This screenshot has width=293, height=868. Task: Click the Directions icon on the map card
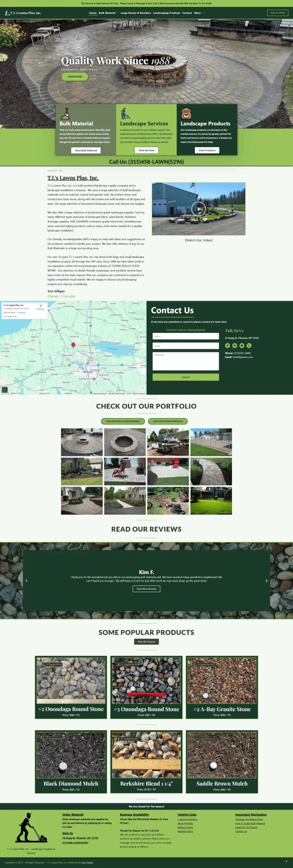[41, 307]
